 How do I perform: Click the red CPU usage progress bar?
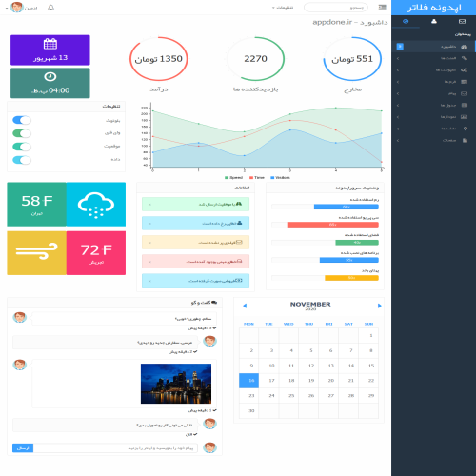(333, 225)
